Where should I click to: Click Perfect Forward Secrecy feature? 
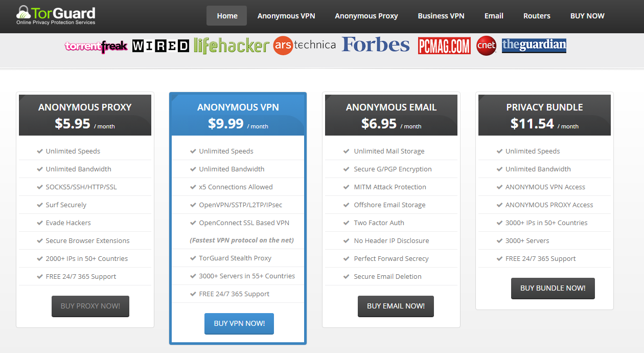[391, 258]
